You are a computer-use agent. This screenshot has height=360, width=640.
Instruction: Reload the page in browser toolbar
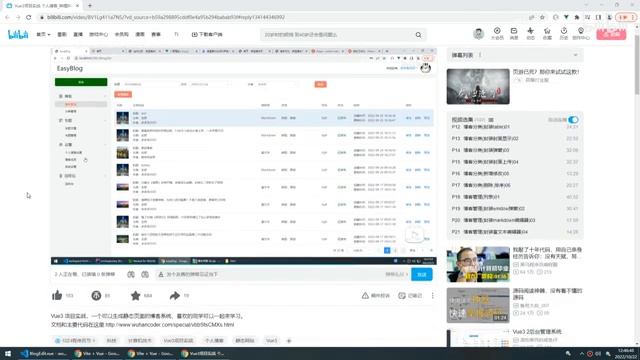point(29,17)
